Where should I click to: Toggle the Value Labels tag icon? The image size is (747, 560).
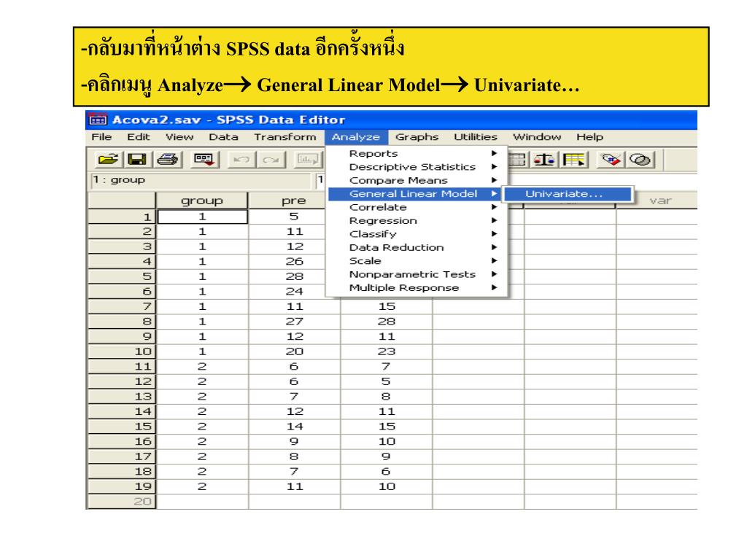click(x=611, y=160)
